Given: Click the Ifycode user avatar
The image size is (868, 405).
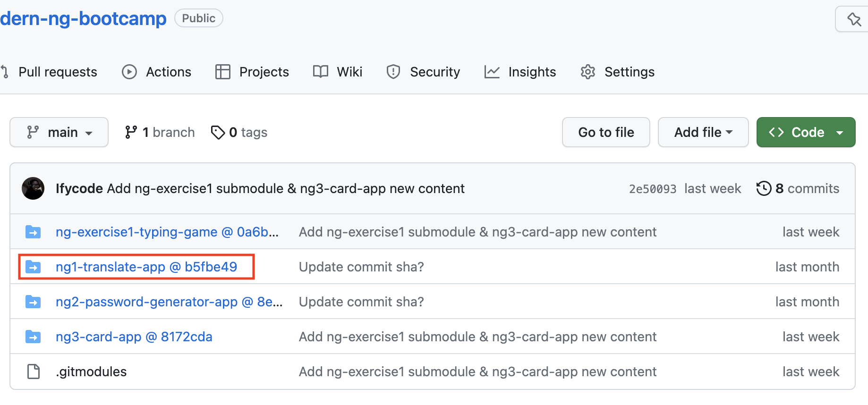Looking at the screenshot, I should tap(33, 188).
